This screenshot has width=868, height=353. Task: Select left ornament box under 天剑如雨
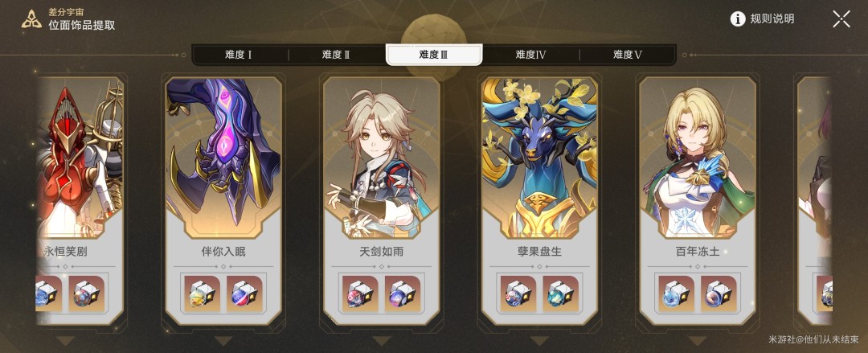coord(360,293)
